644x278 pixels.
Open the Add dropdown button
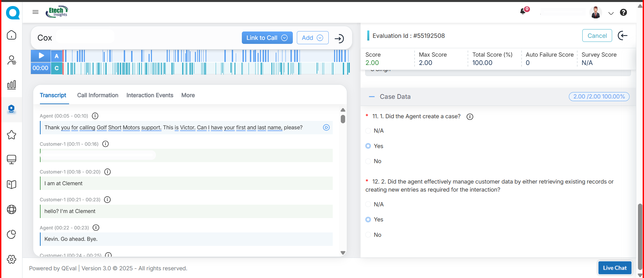tap(312, 38)
